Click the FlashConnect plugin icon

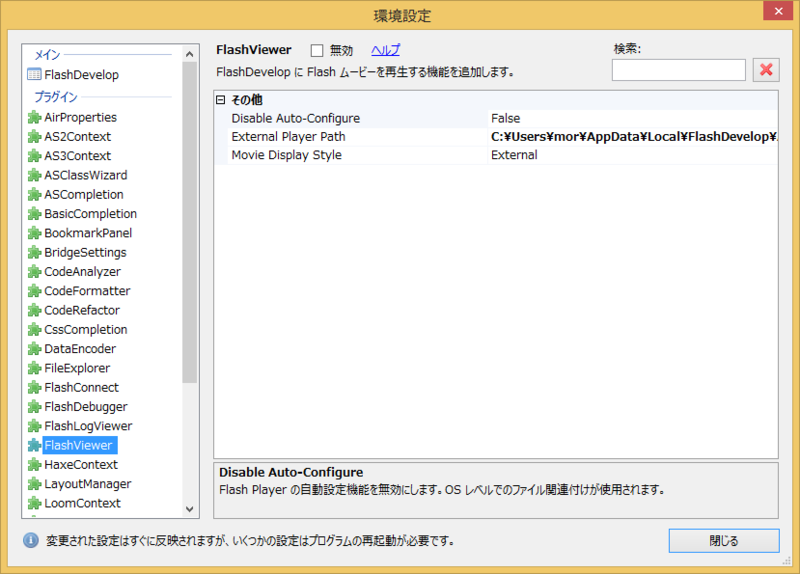tap(34, 387)
